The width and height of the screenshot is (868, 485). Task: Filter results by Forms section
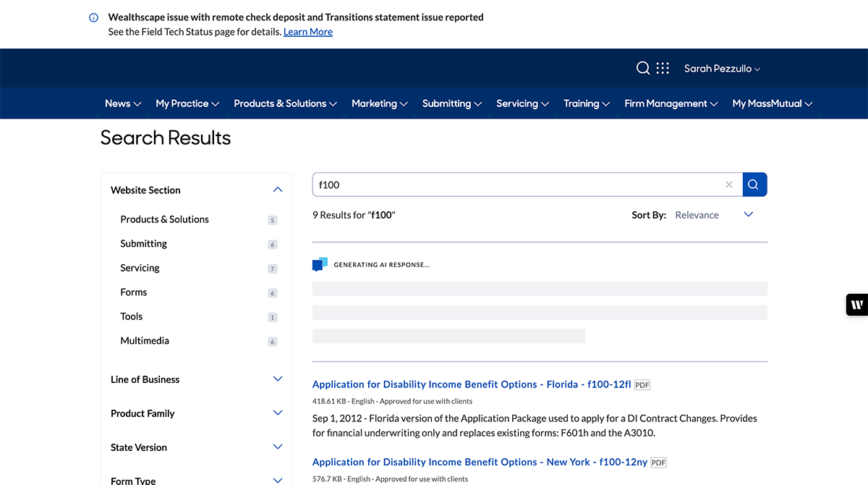pos(134,292)
